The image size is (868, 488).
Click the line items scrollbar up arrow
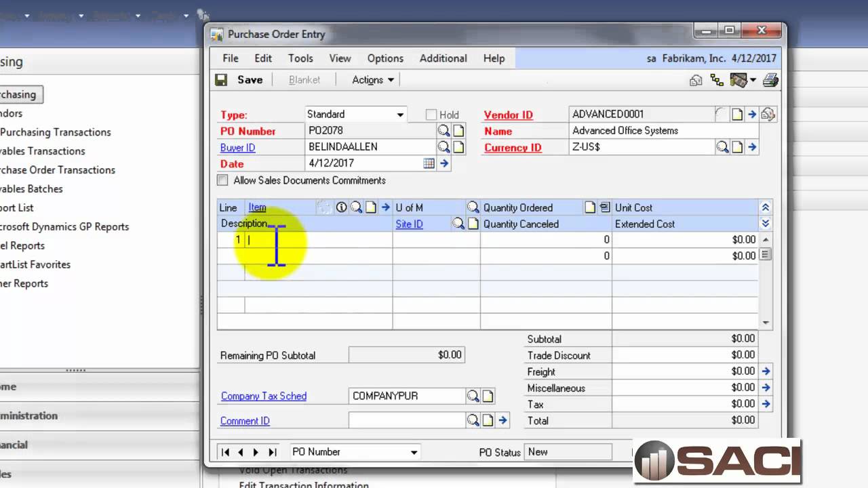click(766, 240)
